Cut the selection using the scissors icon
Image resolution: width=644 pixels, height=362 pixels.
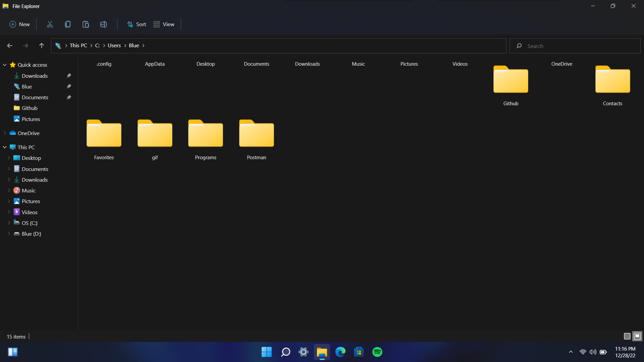50,24
